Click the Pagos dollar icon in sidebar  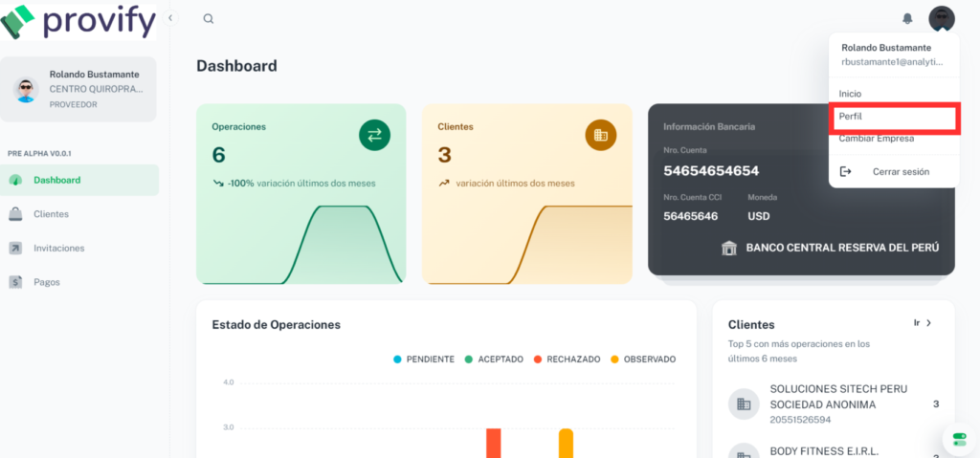15,282
